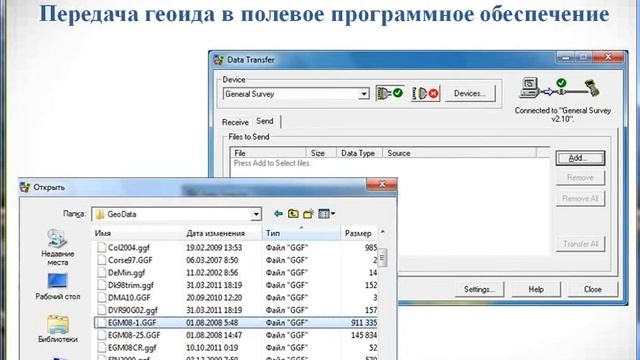Click size value 145 834
Image resolution: width=640 pixels, height=360 pixels.
(x=364, y=335)
